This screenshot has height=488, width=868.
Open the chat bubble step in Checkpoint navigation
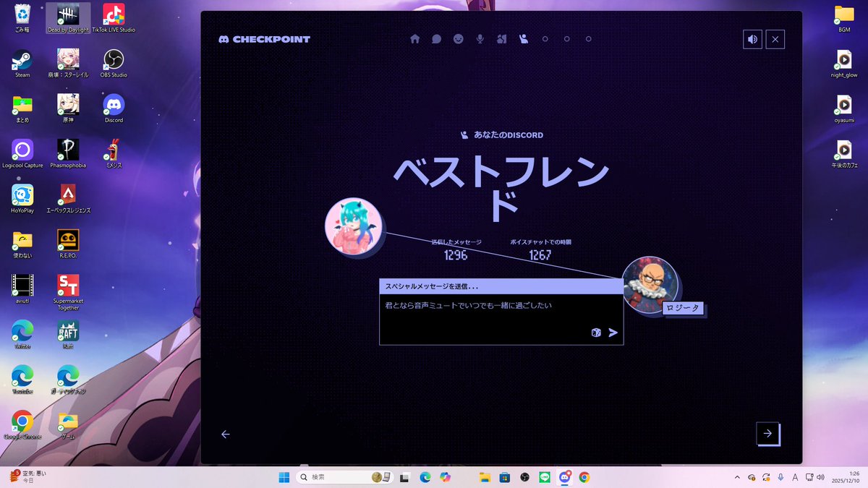pyautogui.click(x=437, y=39)
